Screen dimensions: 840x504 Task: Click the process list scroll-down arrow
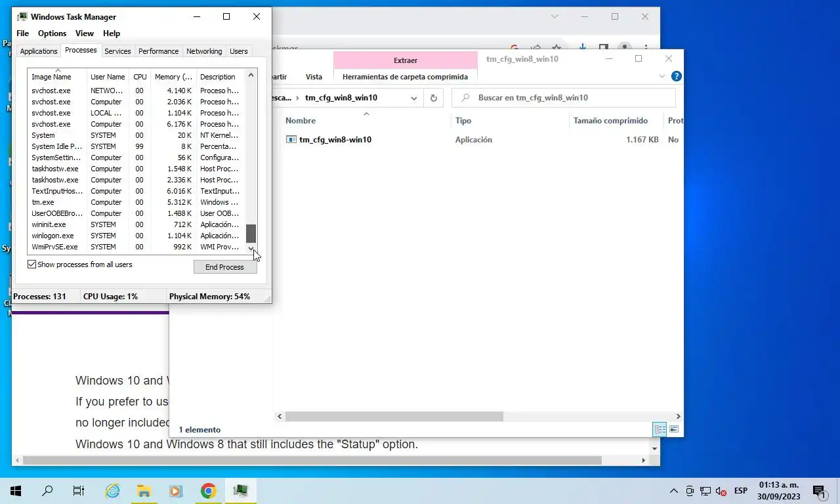(x=251, y=248)
